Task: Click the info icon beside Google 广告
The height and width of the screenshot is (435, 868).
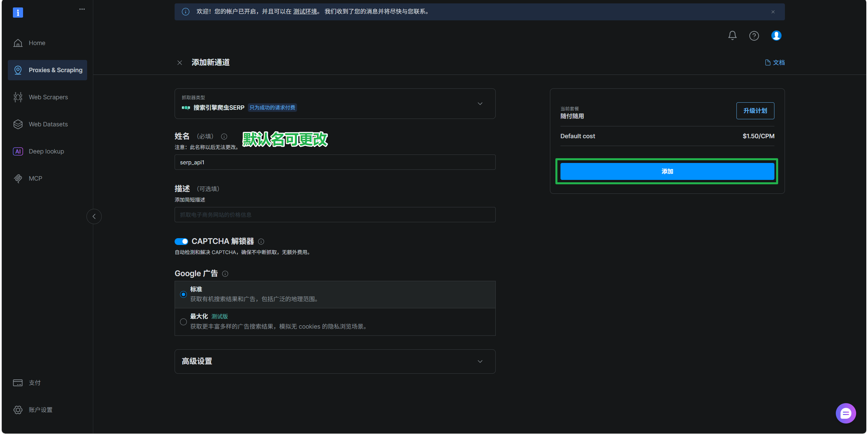Action: [225, 274]
